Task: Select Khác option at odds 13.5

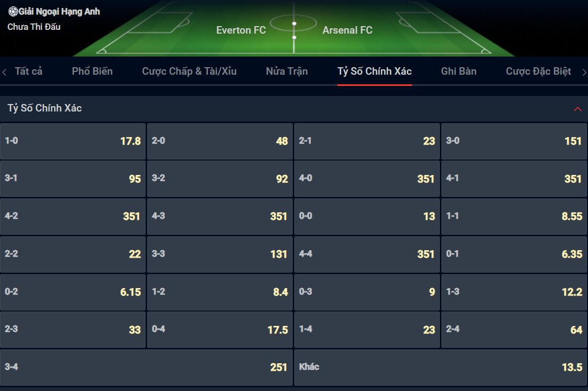Action: pos(441,368)
